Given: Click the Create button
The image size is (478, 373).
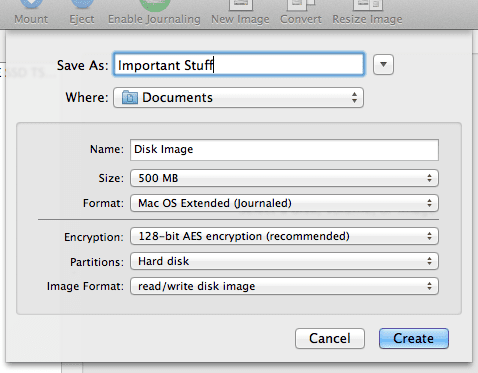Looking at the screenshot, I should click(414, 338).
